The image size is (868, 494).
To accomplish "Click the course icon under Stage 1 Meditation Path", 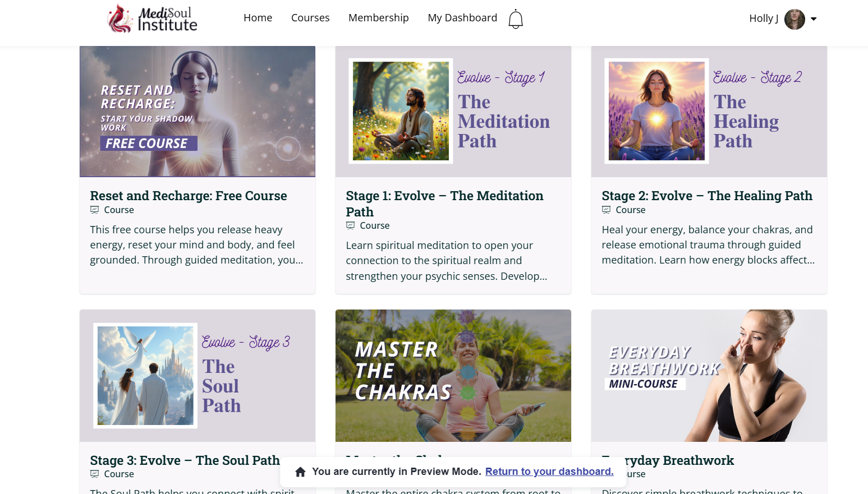I will click(351, 225).
